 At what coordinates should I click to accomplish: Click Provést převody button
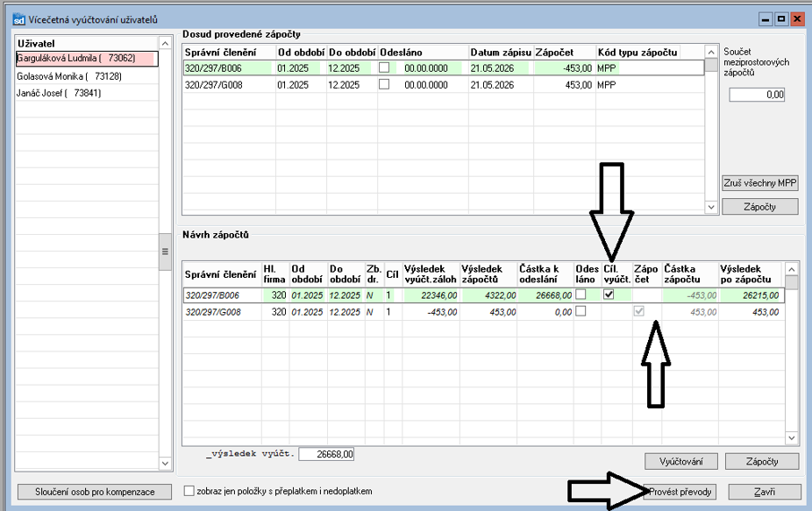click(680, 492)
